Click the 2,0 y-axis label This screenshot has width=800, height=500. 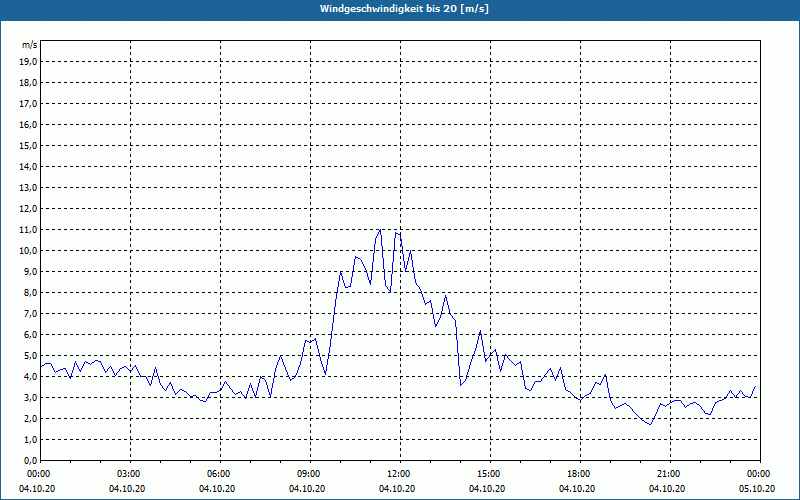tap(30, 418)
